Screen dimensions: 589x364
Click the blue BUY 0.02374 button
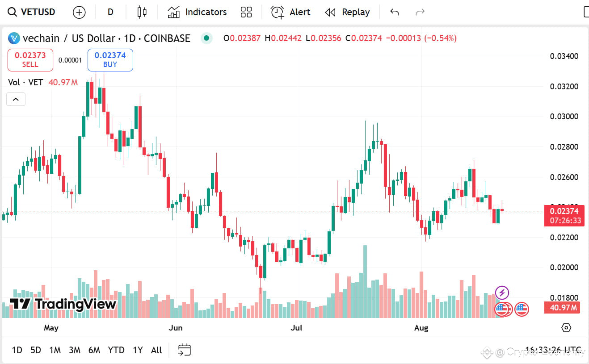point(110,60)
